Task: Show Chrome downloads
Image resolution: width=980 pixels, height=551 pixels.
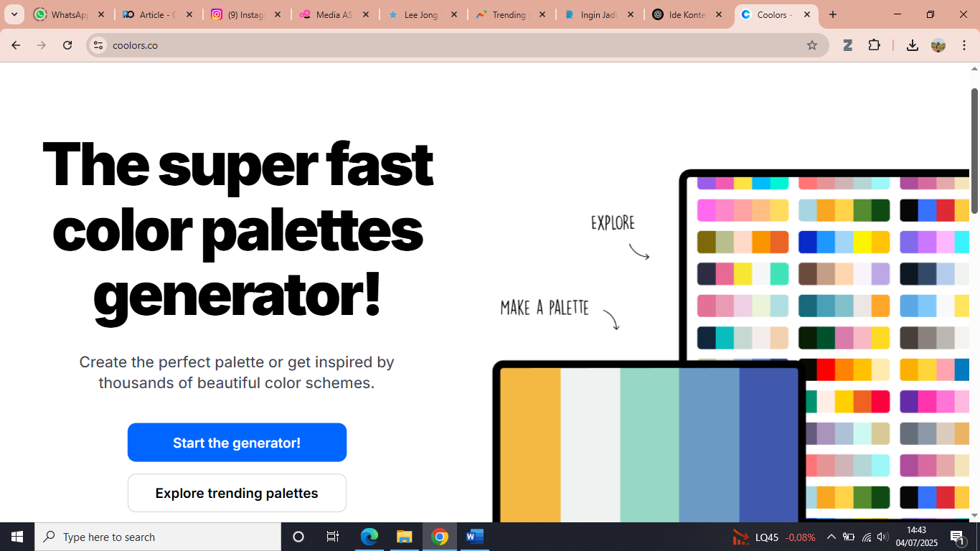Action: (x=913, y=45)
